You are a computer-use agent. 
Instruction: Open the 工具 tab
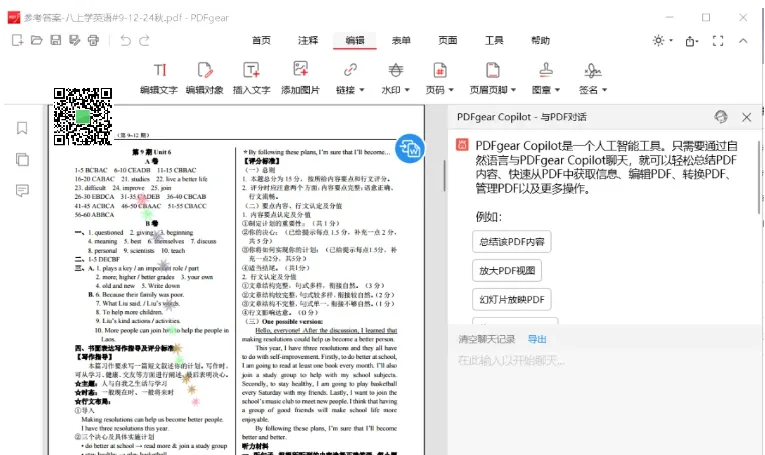pos(494,40)
